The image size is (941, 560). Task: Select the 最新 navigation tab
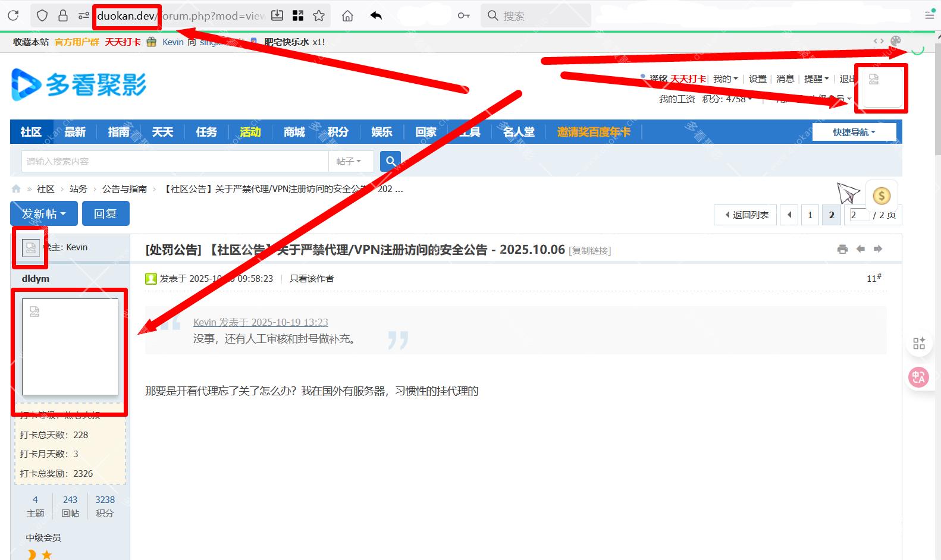coord(75,132)
